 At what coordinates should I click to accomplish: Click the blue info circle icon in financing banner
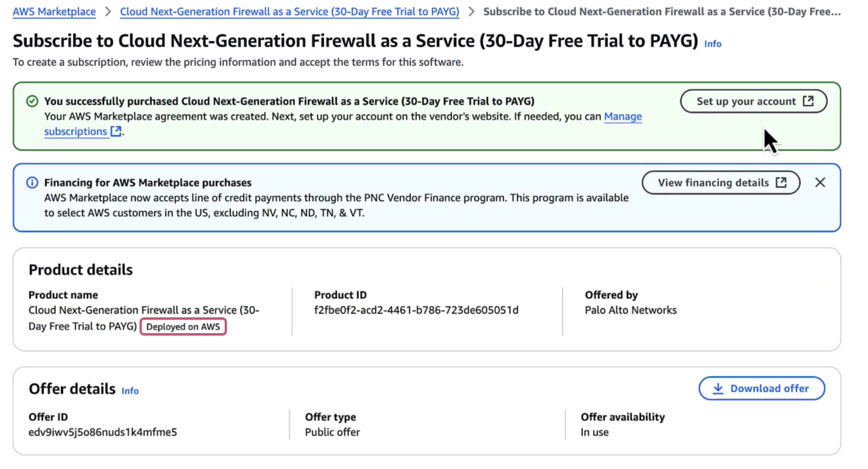coord(32,183)
